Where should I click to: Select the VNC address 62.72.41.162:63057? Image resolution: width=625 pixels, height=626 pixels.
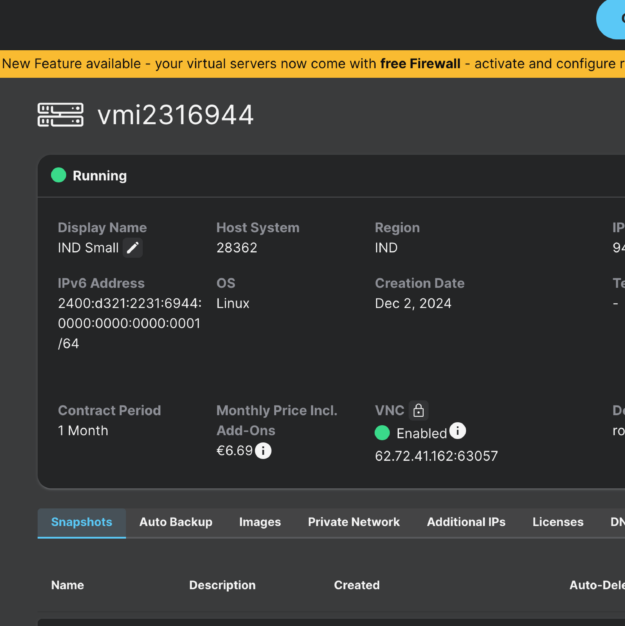pyautogui.click(x=436, y=456)
